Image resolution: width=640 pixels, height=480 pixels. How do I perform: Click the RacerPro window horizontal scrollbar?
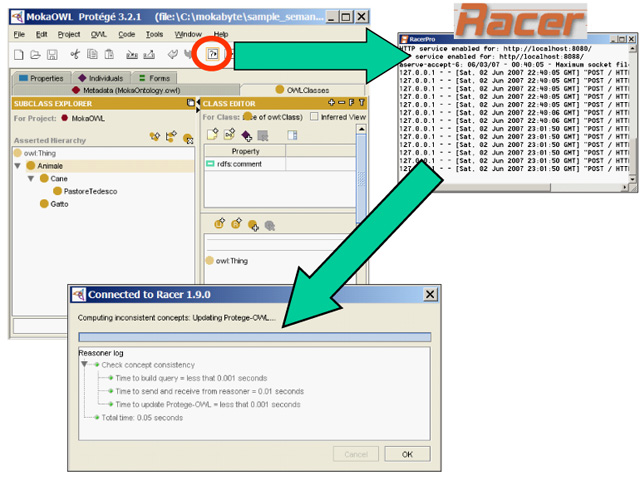[x=513, y=187]
